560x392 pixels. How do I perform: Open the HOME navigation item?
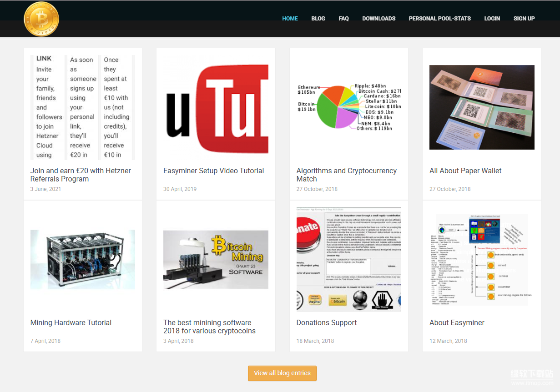click(x=290, y=19)
